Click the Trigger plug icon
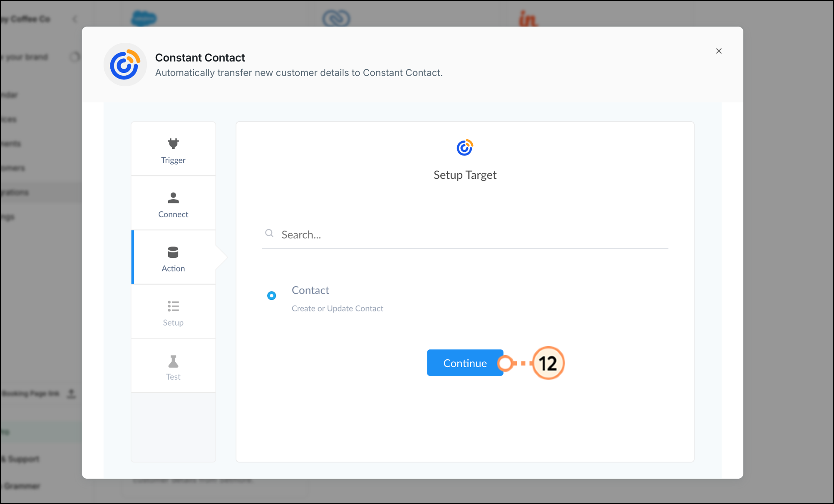Viewport: 834px width, 504px height. (x=173, y=143)
